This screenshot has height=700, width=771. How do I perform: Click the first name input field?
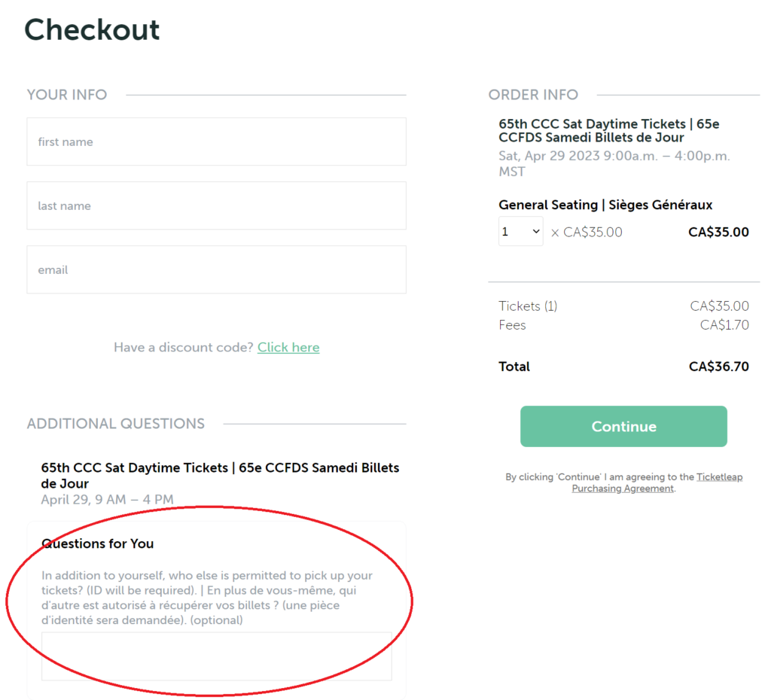point(216,142)
